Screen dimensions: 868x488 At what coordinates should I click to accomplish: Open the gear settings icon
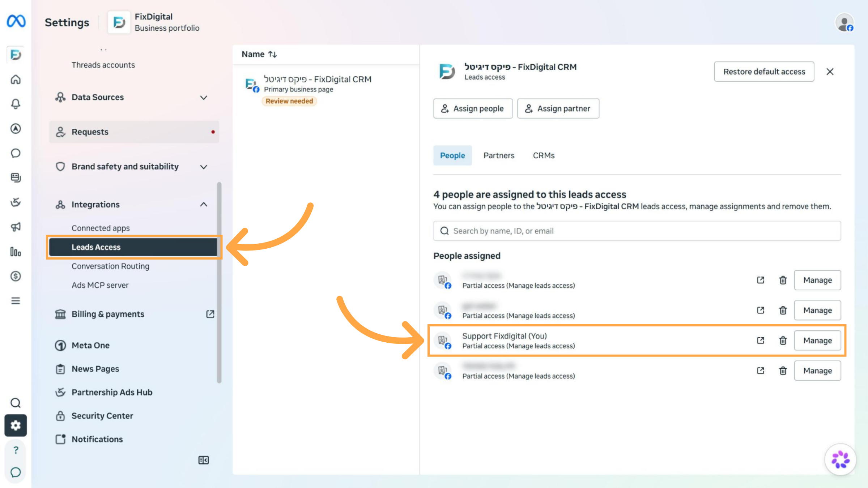[x=16, y=425]
